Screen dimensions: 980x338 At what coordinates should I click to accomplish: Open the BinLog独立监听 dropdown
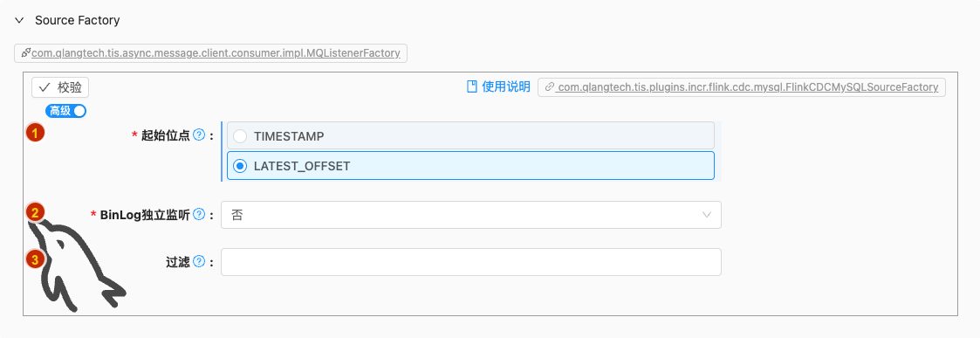point(470,215)
